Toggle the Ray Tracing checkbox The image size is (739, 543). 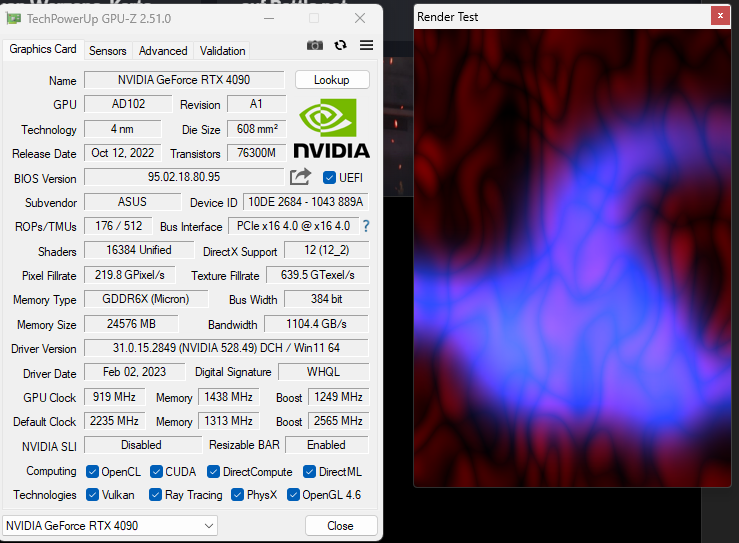156,494
